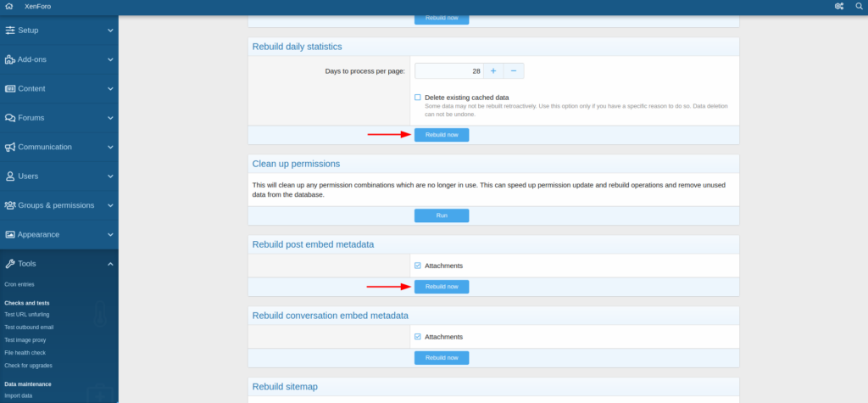The height and width of the screenshot is (403, 868).
Task: Open the Groups & permissions menu label
Action: (x=56, y=205)
